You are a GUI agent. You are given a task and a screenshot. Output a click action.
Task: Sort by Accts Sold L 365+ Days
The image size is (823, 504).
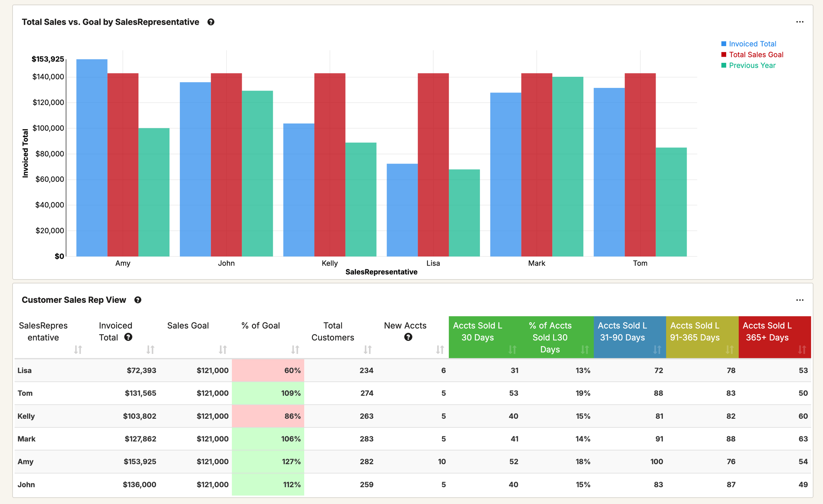pos(802,350)
